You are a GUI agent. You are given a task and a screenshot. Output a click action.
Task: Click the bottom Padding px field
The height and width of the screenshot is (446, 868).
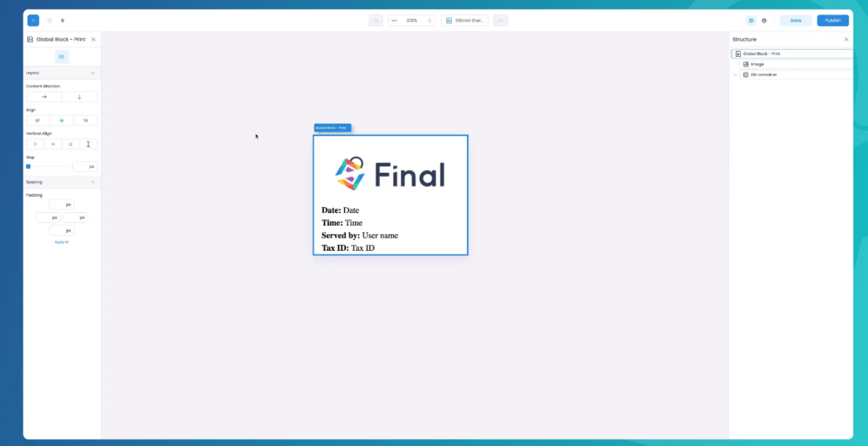point(61,231)
